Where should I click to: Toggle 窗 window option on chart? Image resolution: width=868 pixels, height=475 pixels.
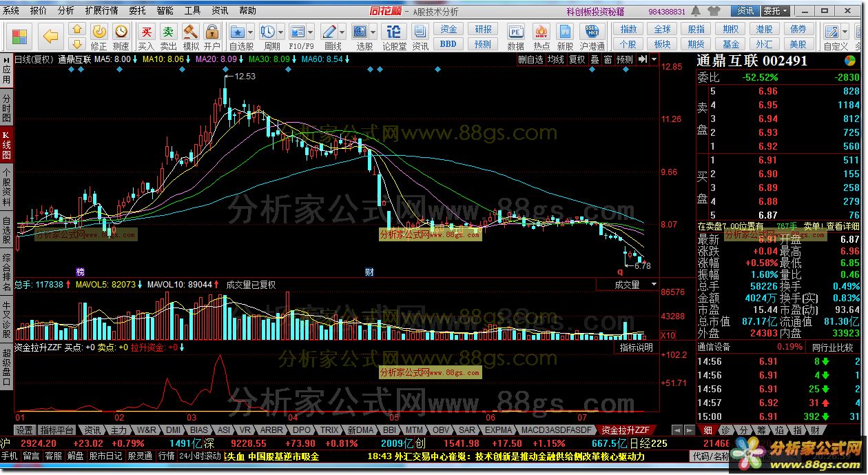pos(608,60)
